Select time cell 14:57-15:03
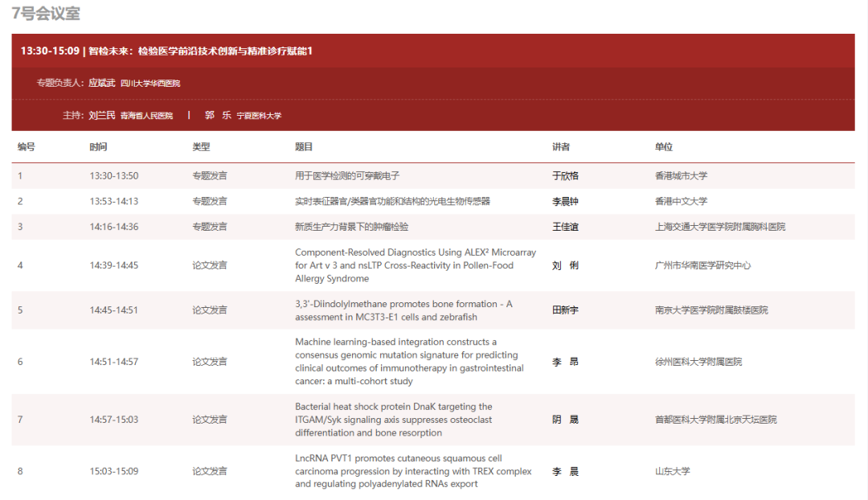The image size is (868, 500). 114,420
